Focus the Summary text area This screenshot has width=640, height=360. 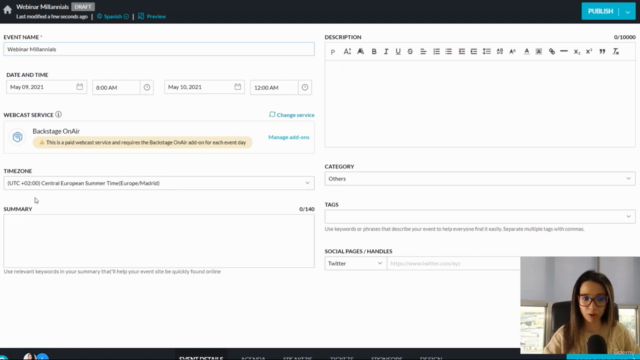click(159, 241)
